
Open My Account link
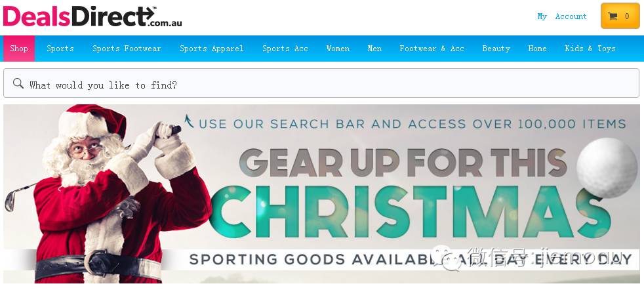pyautogui.click(x=562, y=16)
